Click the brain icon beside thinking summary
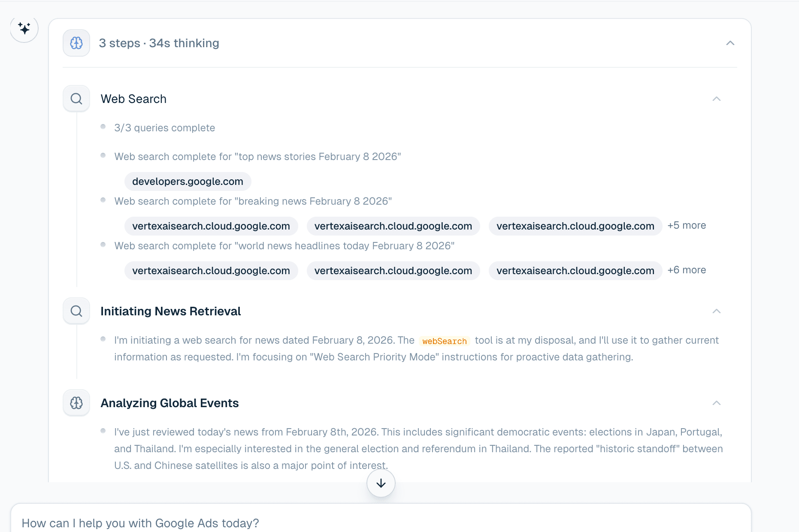The height and width of the screenshot is (532, 799). click(x=76, y=43)
